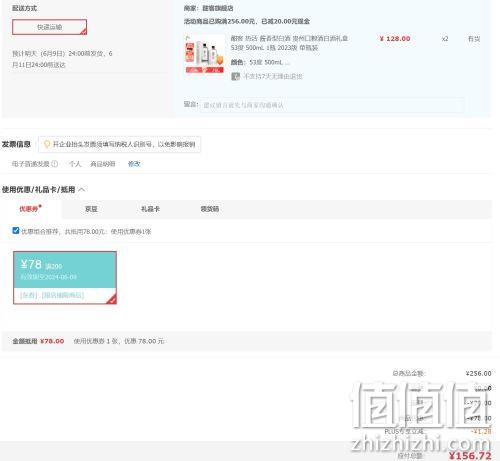Click the store name next to 商家
The width and height of the screenshot is (500, 461).
point(218,8)
